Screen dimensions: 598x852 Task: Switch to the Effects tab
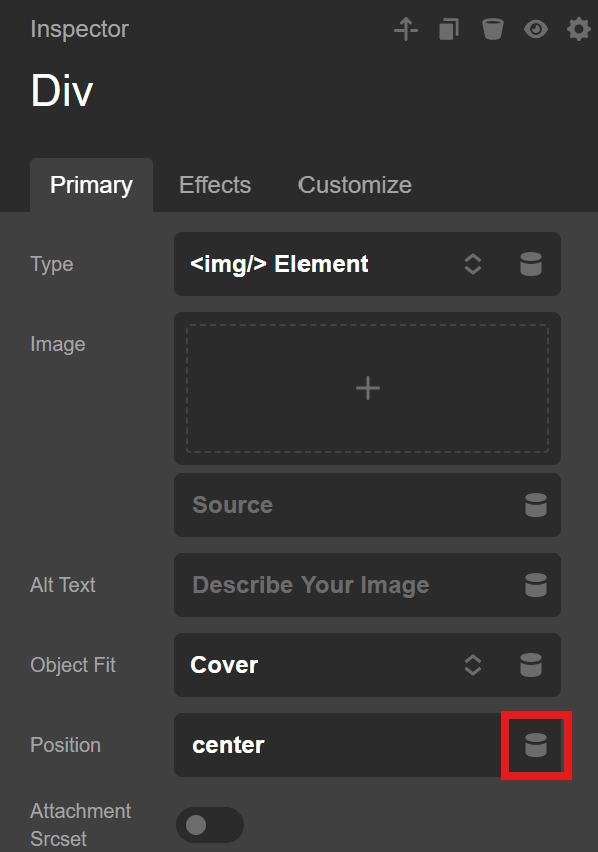coord(215,185)
